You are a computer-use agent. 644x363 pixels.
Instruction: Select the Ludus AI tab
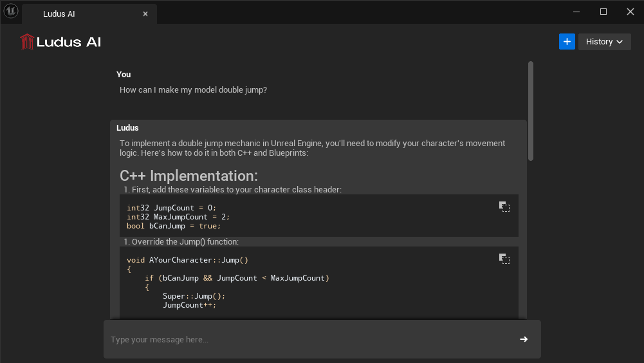[x=89, y=14]
